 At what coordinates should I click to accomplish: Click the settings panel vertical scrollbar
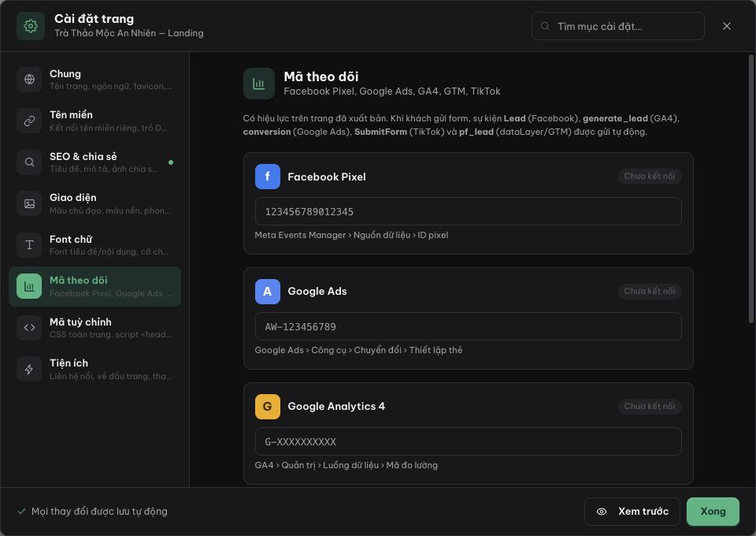pos(750,189)
